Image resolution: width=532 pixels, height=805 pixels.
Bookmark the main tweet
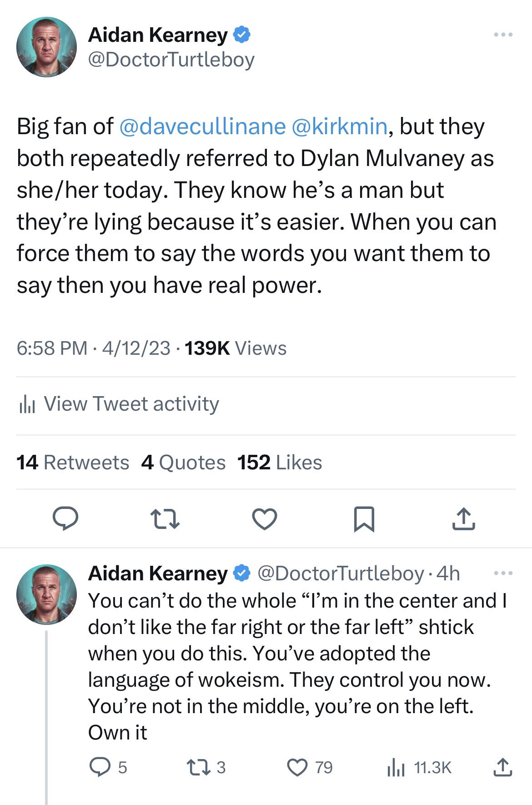click(364, 519)
